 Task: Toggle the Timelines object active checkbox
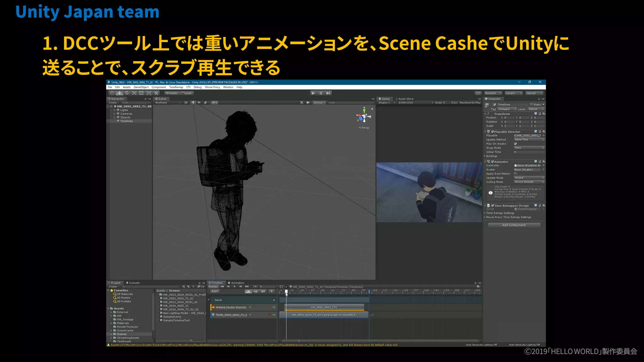pos(495,105)
